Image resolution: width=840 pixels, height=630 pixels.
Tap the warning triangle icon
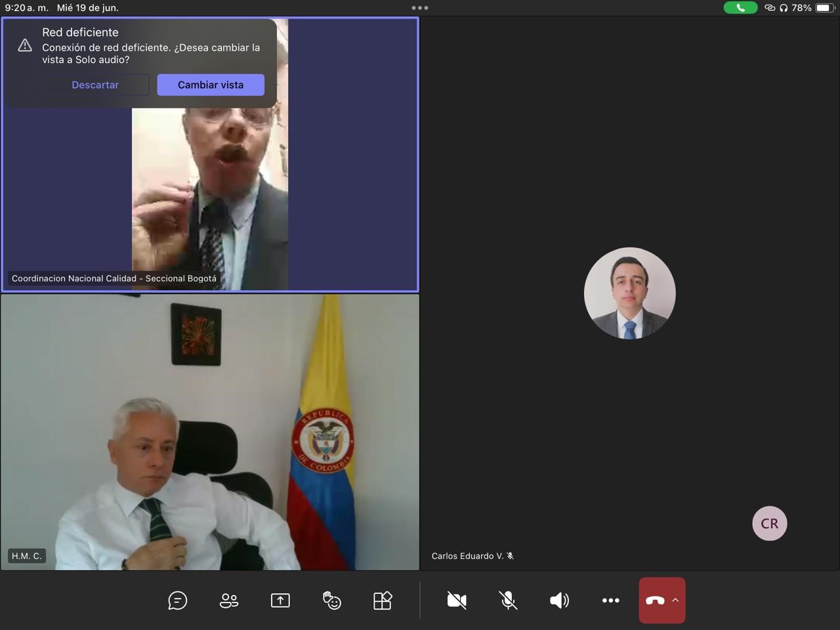[x=25, y=45]
